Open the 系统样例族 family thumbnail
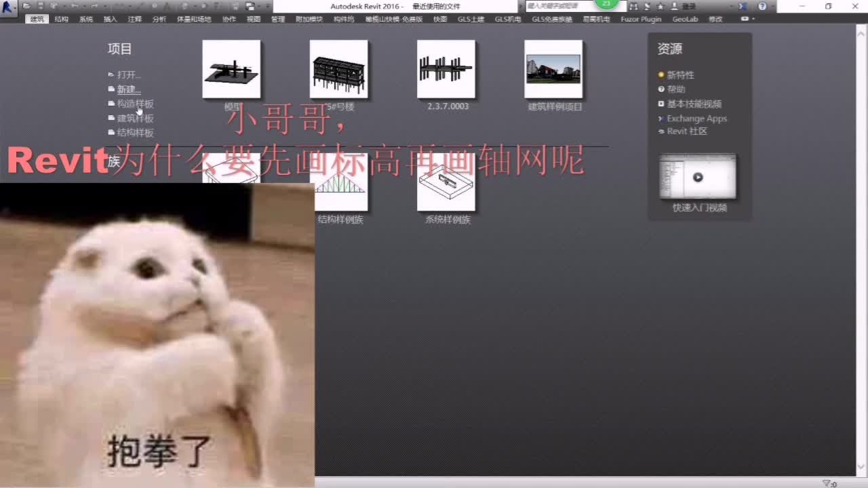This screenshot has width=868, height=488. [x=446, y=182]
